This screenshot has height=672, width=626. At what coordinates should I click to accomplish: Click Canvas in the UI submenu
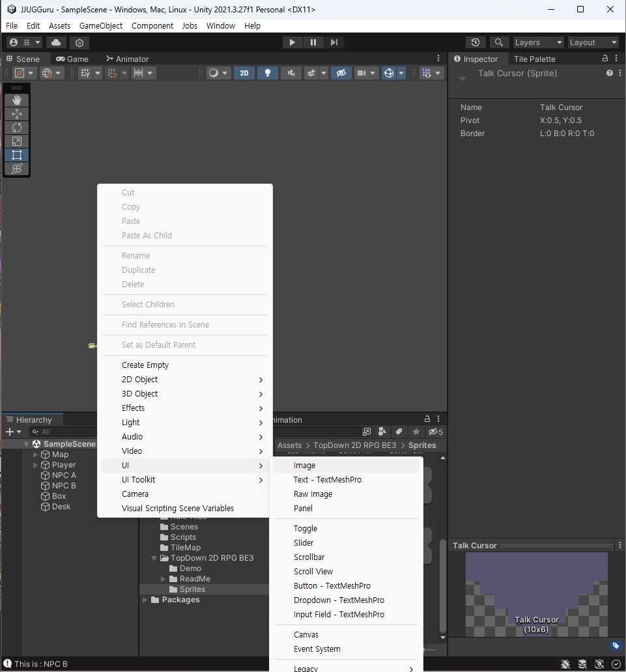point(346,635)
